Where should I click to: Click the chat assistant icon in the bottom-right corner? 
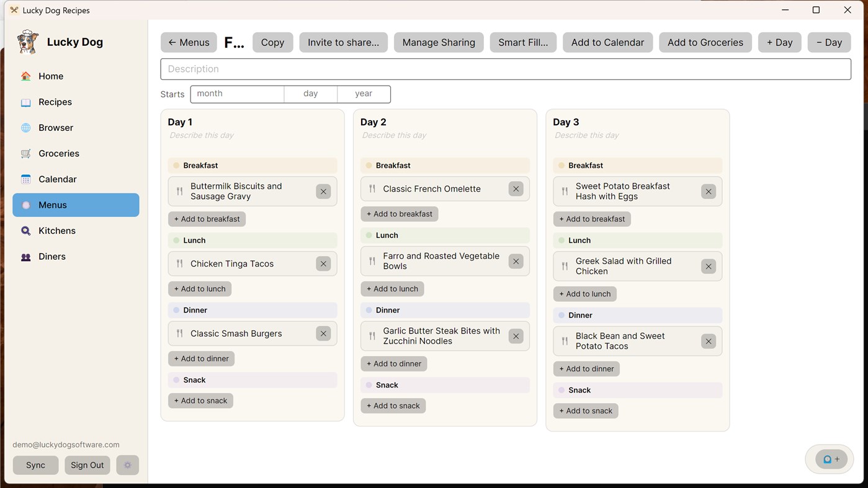pos(831,459)
